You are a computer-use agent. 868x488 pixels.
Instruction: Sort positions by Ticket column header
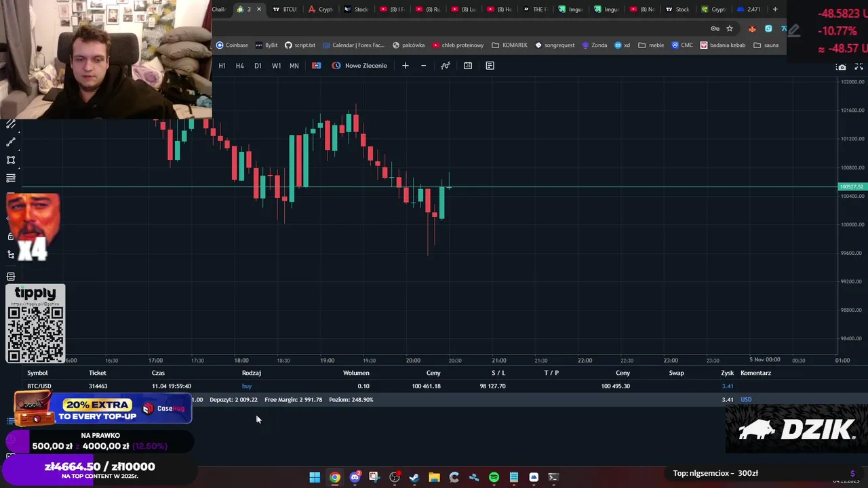(97, 373)
